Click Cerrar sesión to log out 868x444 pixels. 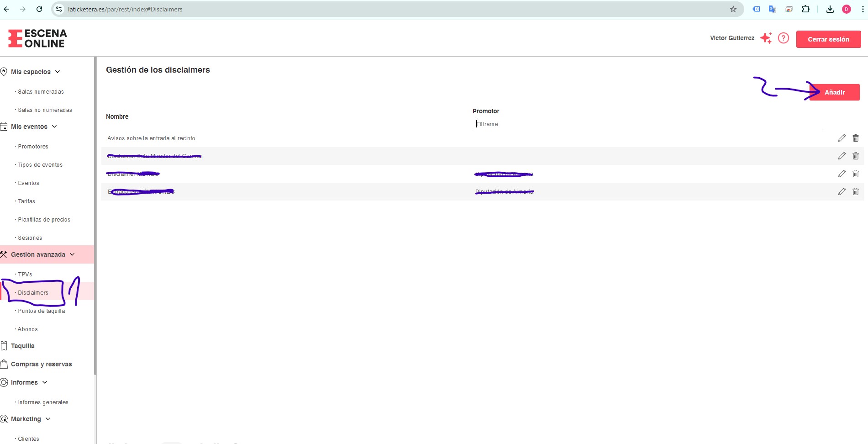coord(828,39)
